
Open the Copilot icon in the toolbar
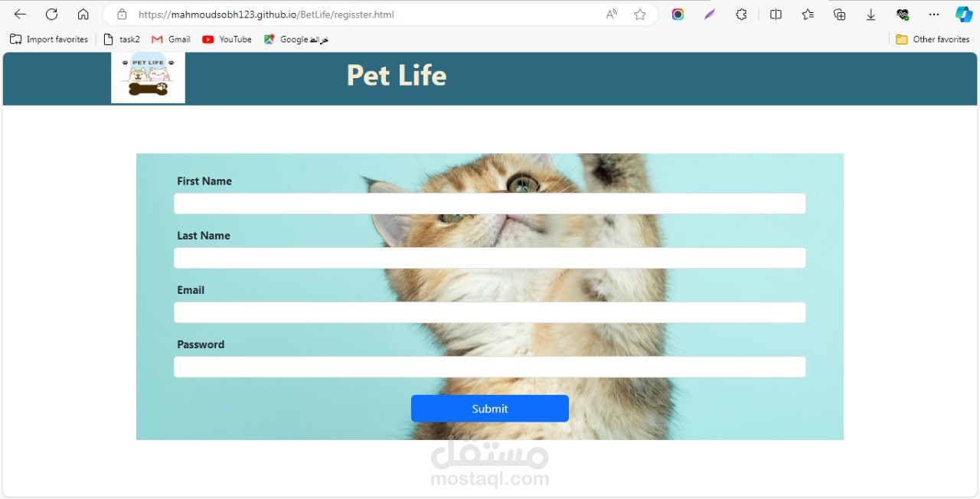click(964, 15)
